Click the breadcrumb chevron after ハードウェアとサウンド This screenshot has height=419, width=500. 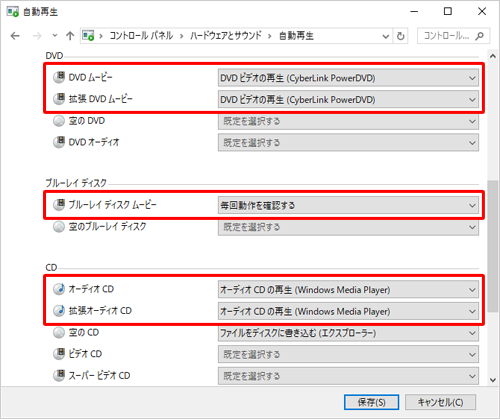[270, 36]
